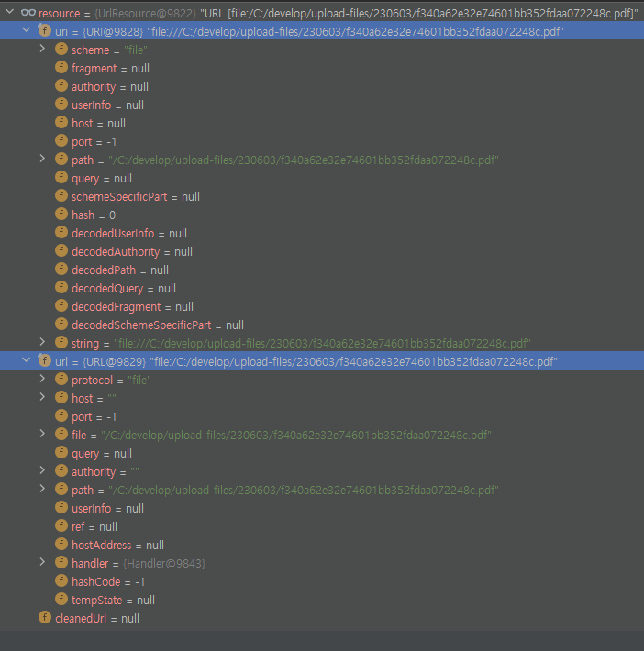Click the field icon beside decodedUserInfo

coord(61,232)
